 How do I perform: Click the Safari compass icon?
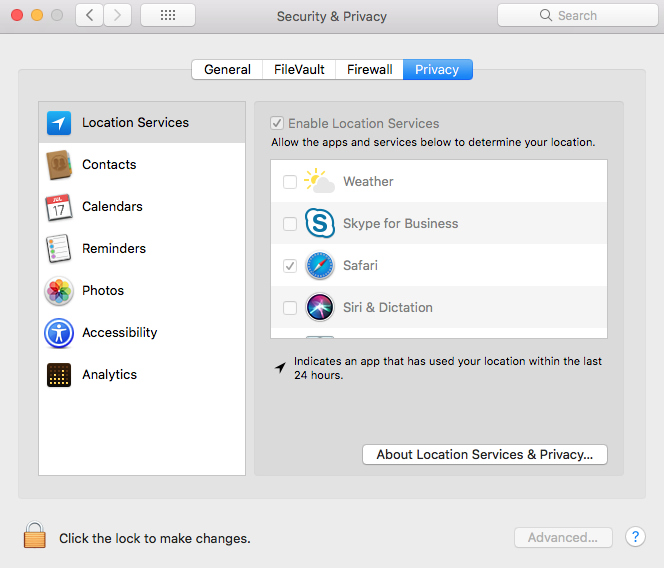pyautogui.click(x=320, y=266)
